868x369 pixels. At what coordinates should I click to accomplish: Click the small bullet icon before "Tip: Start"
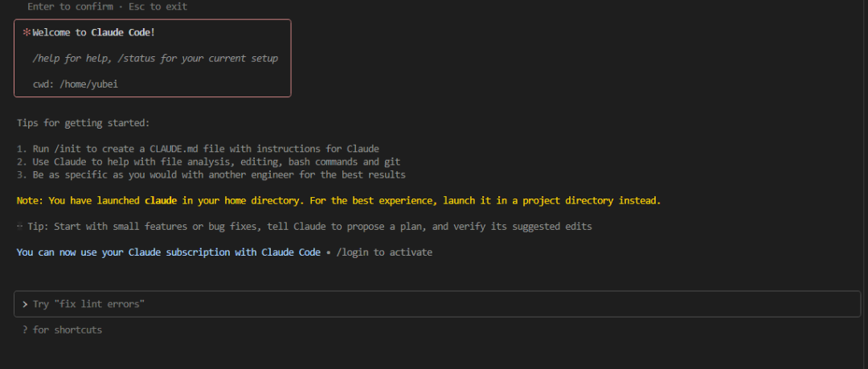click(19, 227)
